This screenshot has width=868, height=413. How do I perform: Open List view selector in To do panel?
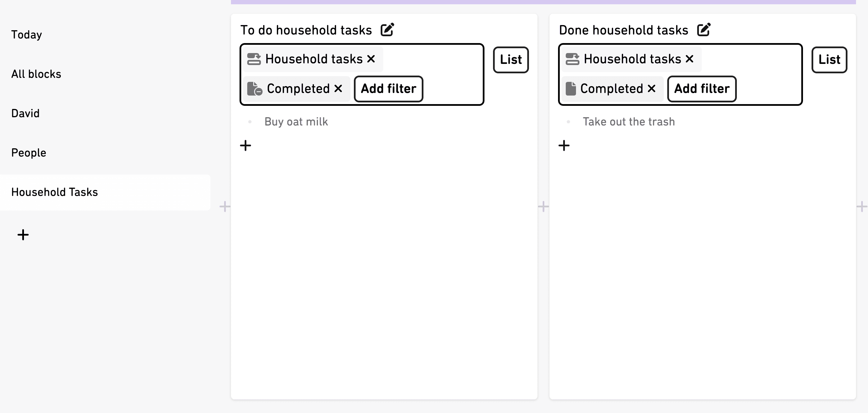(511, 60)
